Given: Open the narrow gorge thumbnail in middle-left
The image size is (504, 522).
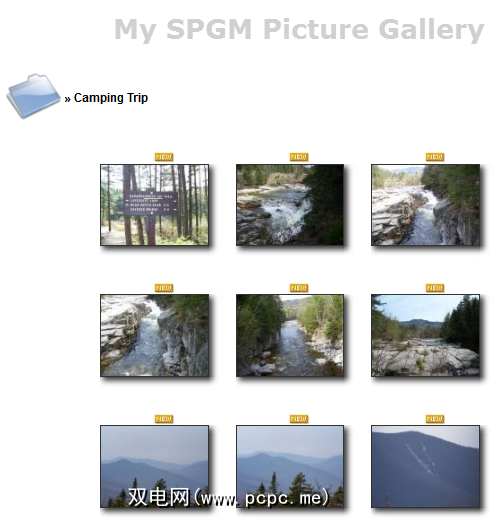Looking at the screenshot, I should [x=155, y=336].
